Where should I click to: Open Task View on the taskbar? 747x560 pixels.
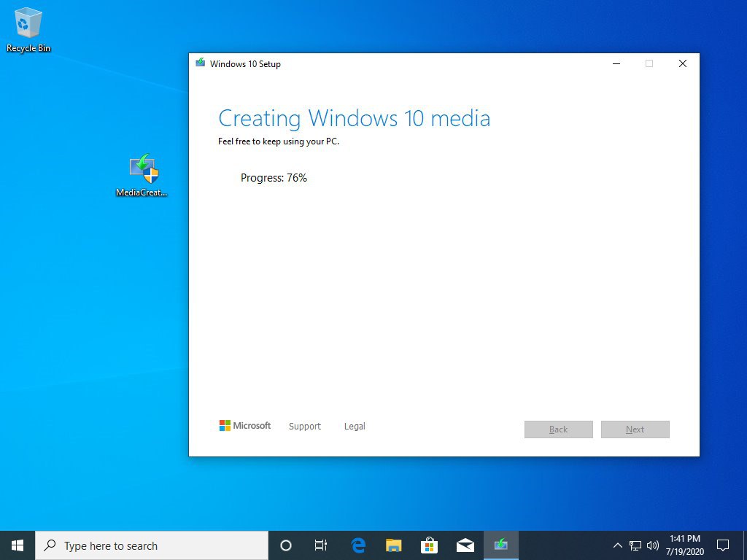pyautogui.click(x=321, y=545)
